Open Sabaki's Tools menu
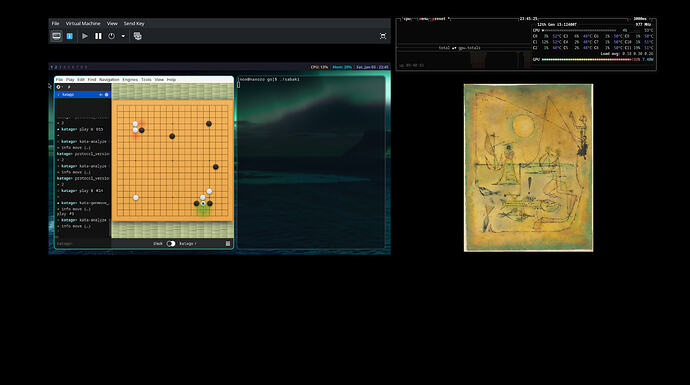This screenshot has width=690, height=385. (146, 80)
